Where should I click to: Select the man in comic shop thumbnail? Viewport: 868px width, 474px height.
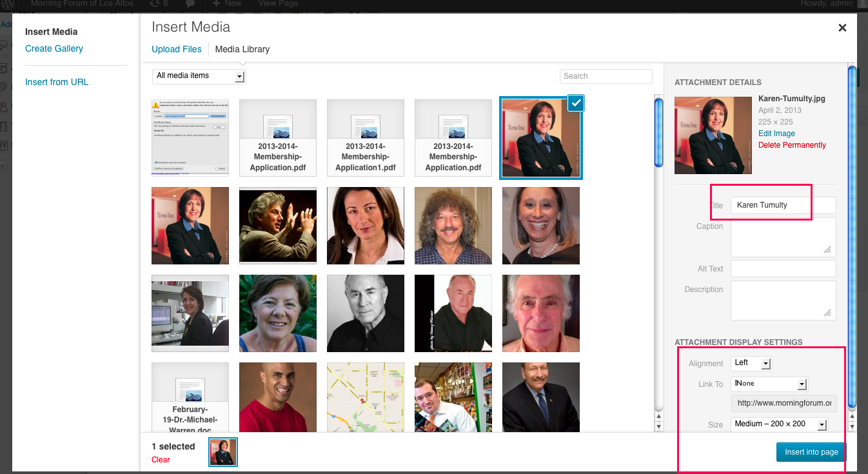pyautogui.click(x=453, y=397)
